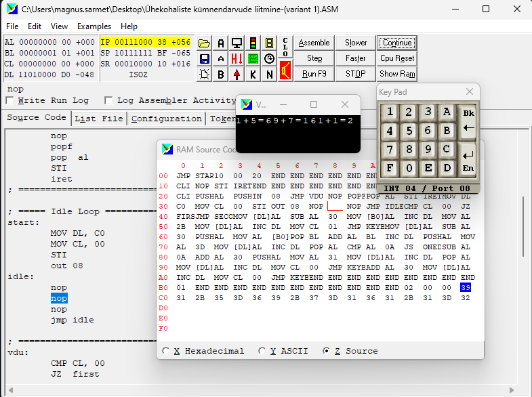Click key 0 on the Key Pad

click(409, 168)
